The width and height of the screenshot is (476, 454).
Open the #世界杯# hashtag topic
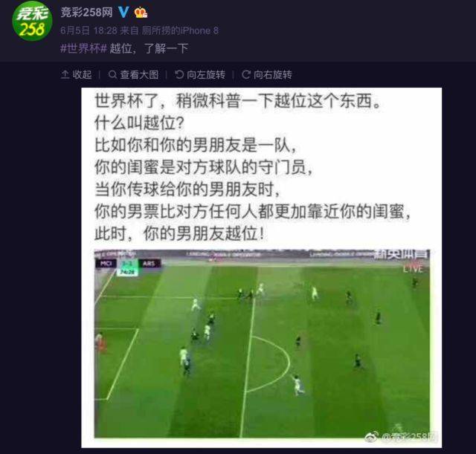(x=83, y=48)
